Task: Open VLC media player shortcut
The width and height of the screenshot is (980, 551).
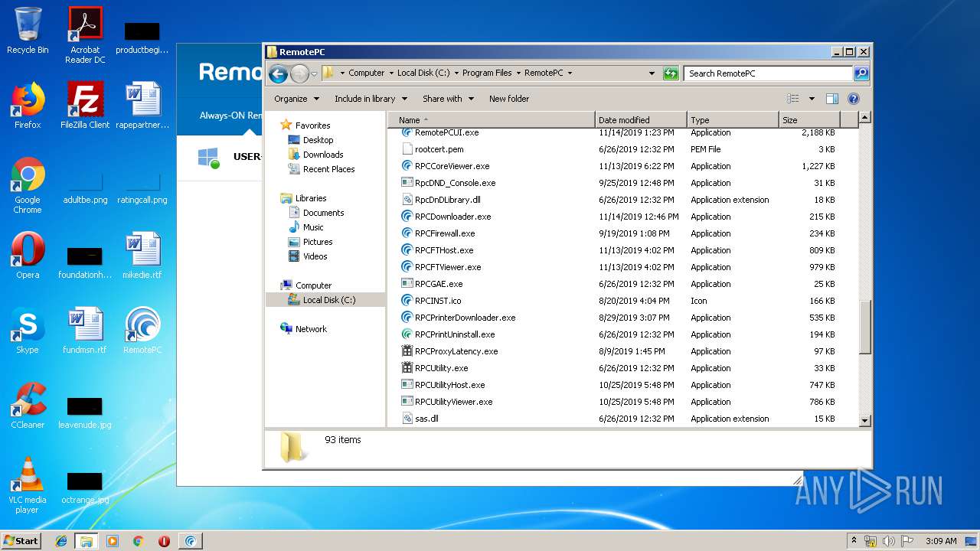Action: [x=28, y=485]
